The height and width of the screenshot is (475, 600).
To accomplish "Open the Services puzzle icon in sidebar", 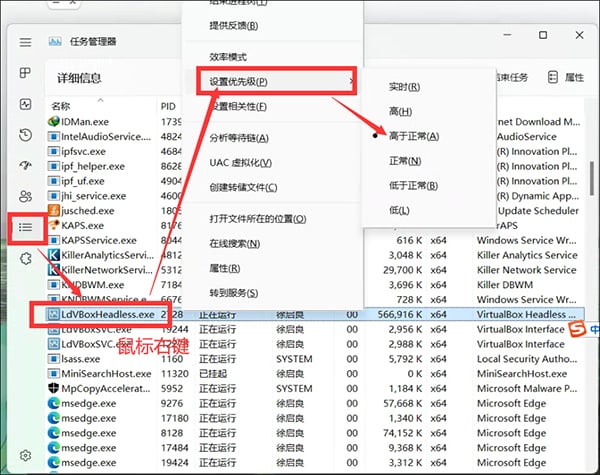I will [25, 259].
